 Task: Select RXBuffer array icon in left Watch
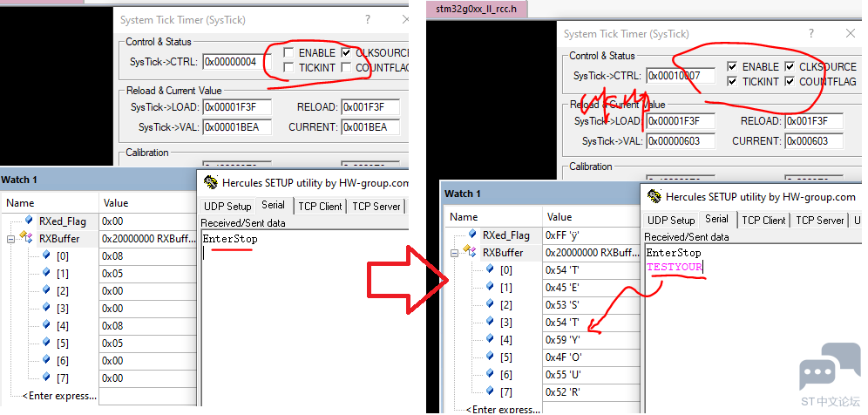pos(26,238)
